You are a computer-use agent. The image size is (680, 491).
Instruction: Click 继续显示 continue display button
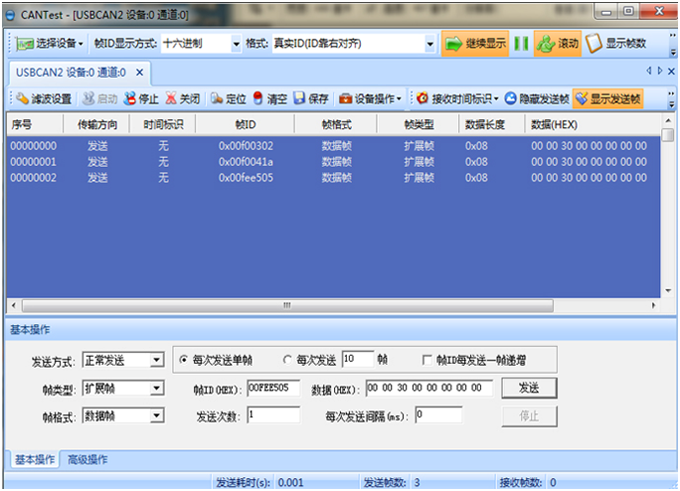[475, 44]
